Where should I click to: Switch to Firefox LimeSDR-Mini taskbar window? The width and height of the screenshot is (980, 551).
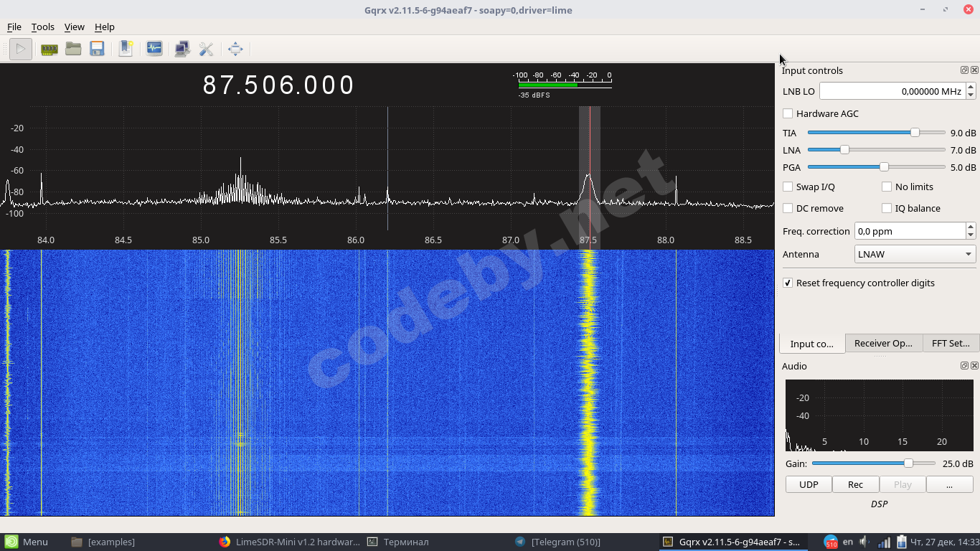tap(289, 542)
